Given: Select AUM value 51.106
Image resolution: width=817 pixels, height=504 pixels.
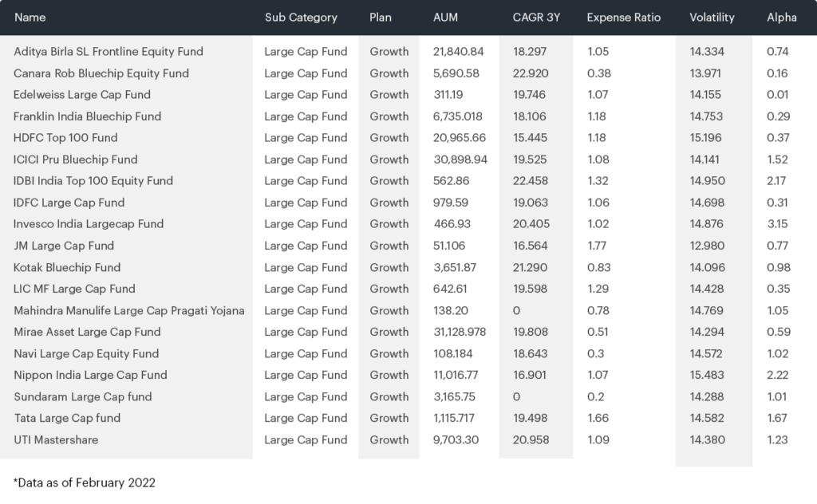Looking at the screenshot, I should (x=450, y=246).
